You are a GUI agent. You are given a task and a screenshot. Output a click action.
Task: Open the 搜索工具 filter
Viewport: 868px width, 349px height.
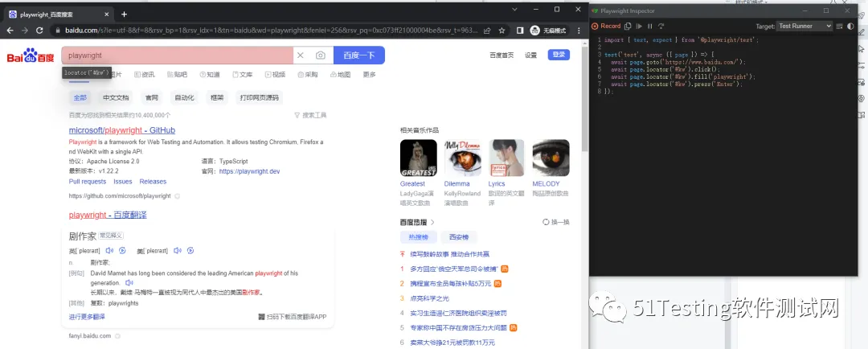pos(310,115)
